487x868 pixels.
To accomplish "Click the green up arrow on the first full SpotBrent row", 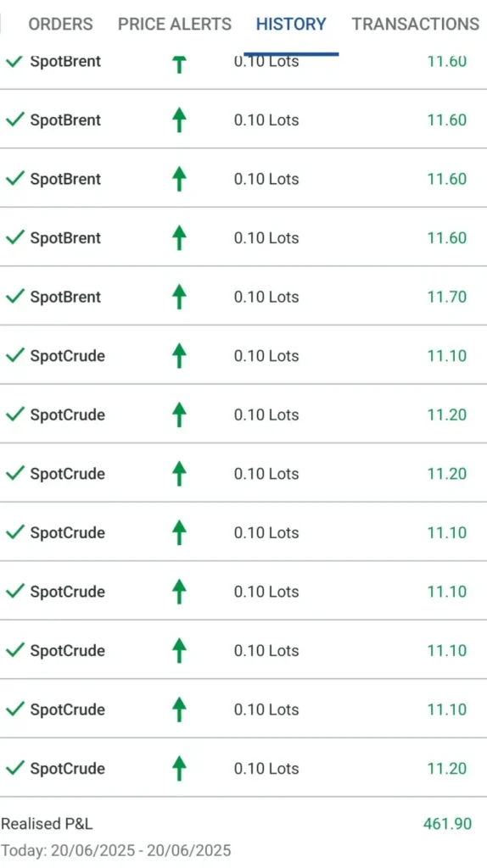I will point(179,120).
